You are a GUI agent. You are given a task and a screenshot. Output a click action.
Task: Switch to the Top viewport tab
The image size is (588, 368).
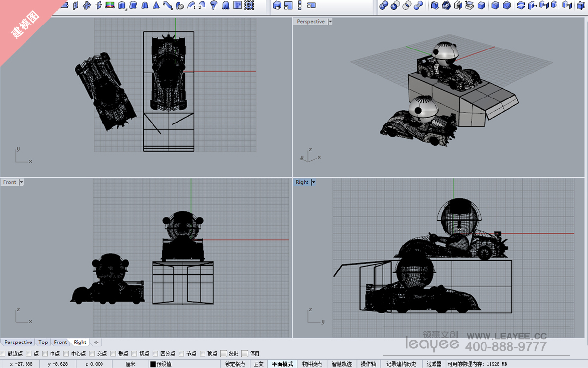tap(43, 342)
